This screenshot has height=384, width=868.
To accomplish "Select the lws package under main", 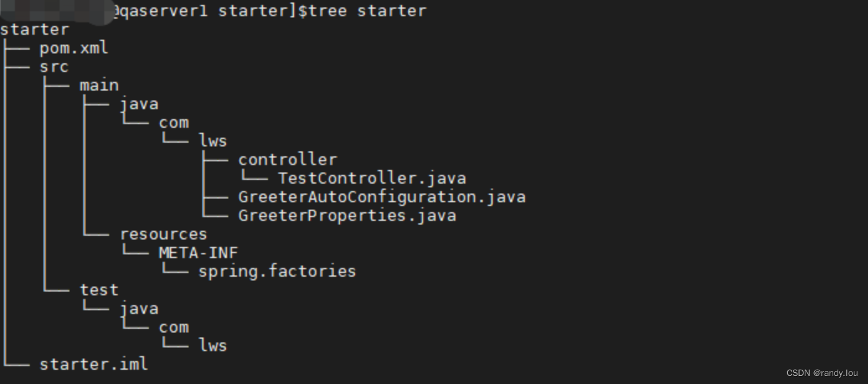I will click(213, 141).
